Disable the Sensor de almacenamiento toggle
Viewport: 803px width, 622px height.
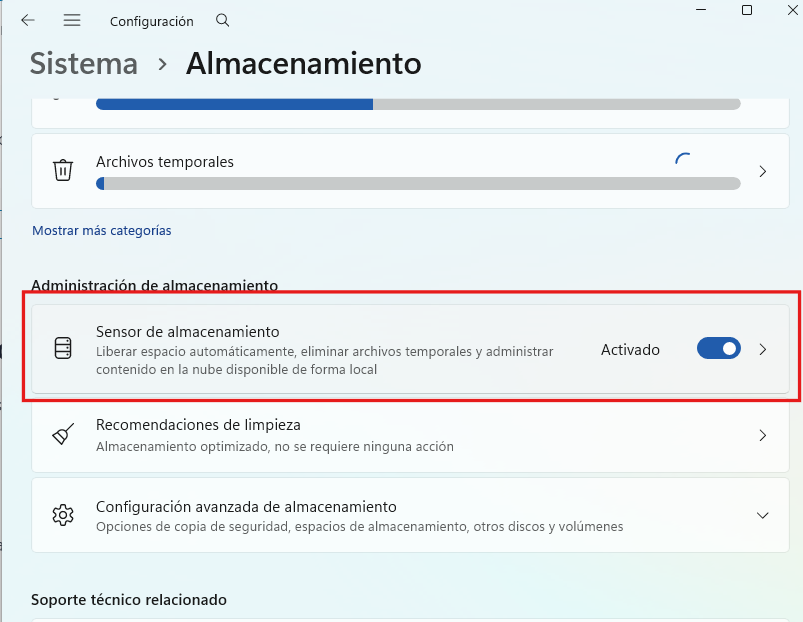pos(718,349)
